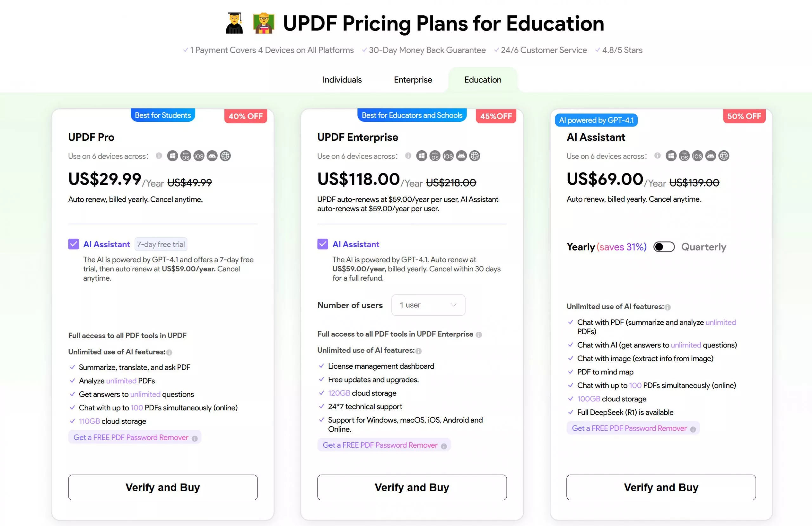Click info icon on AI Assistant Password Remover offer
This screenshot has height=526, width=812.
693,430
